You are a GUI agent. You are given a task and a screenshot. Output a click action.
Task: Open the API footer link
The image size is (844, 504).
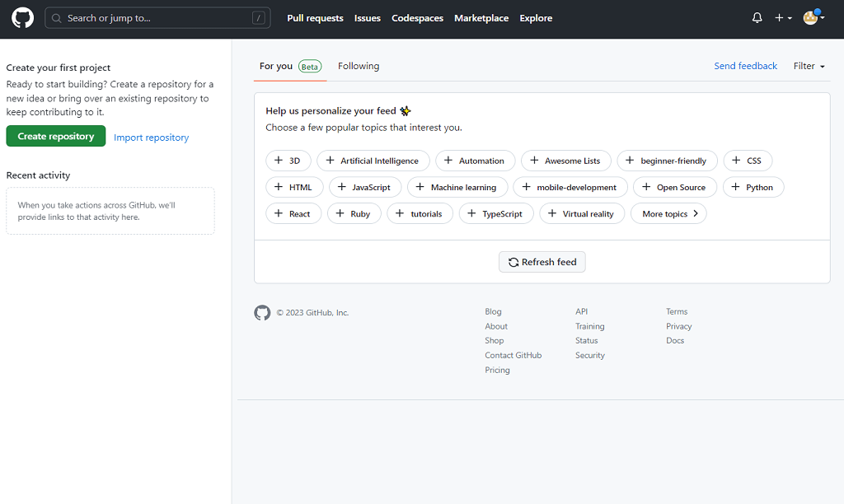click(x=581, y=311)
